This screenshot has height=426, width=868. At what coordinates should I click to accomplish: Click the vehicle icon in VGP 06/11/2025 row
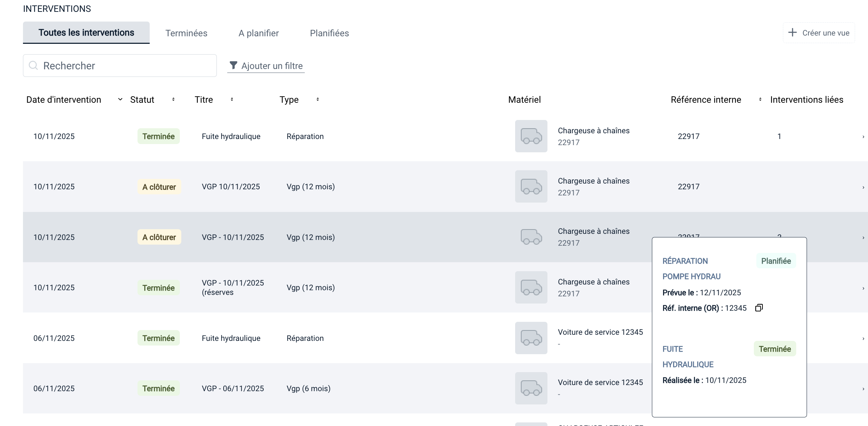coord(531,388)
